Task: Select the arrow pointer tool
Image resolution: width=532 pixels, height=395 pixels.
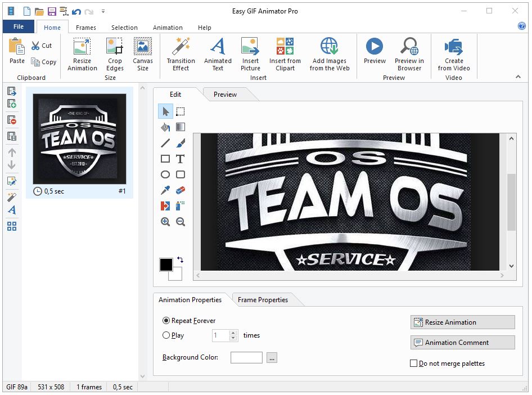Action: coord(165,111)
